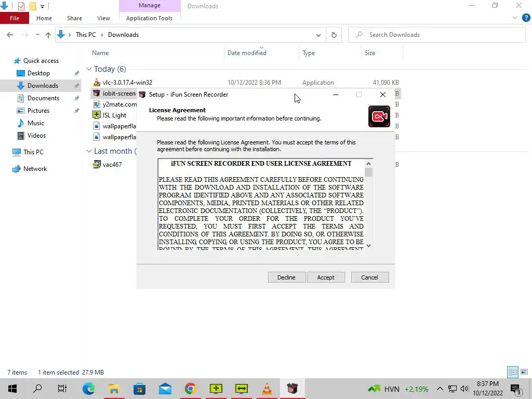Viewport: 532px width, 399px height.
Task: Switch to the Share ribbon tab
Action: tap(74, 18)
